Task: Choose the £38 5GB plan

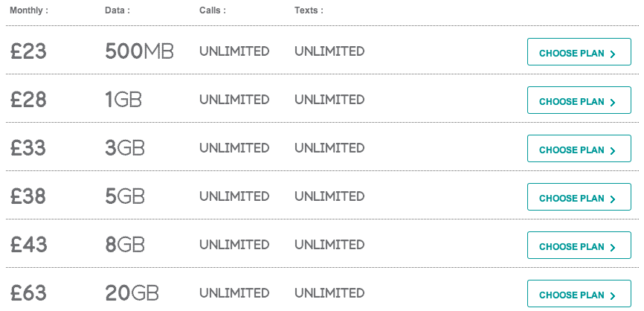Action: click(x=579, y=196)
